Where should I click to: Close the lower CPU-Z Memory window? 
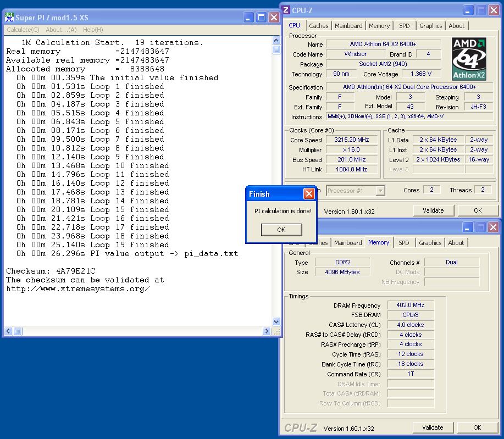click(x=493, y=227)
